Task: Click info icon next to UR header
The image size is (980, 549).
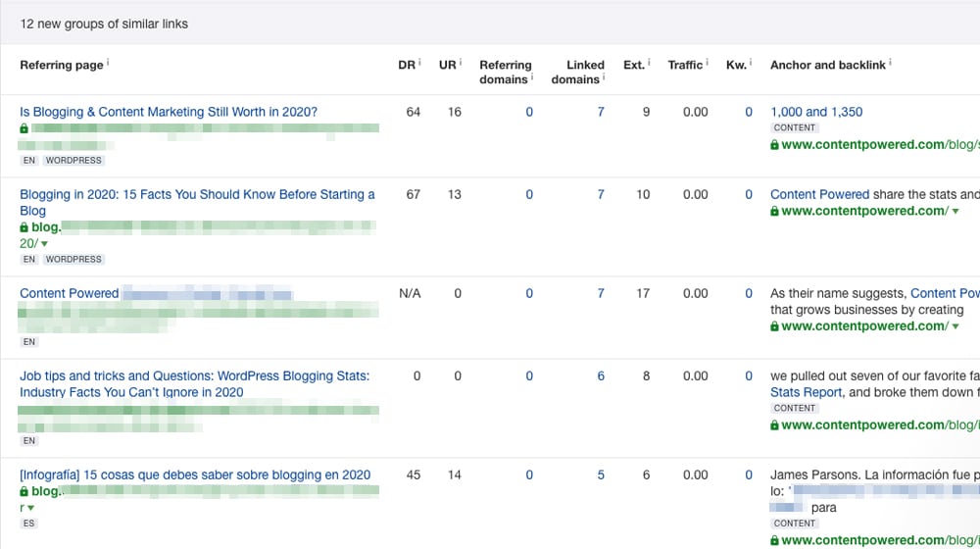Action: [460, 62]
